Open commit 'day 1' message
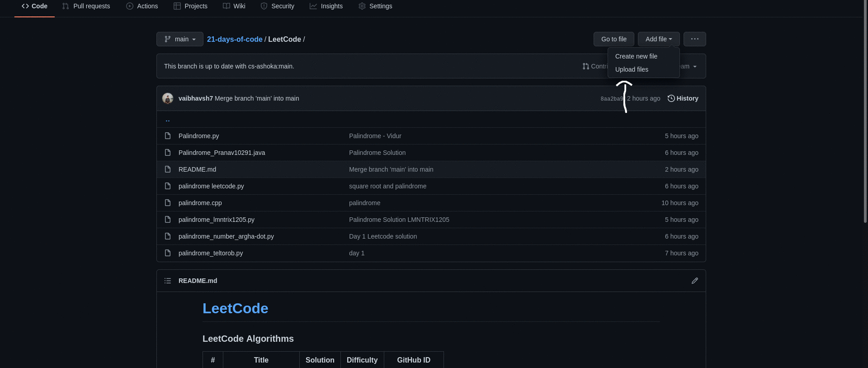868x368 pixels. point(357,254)
